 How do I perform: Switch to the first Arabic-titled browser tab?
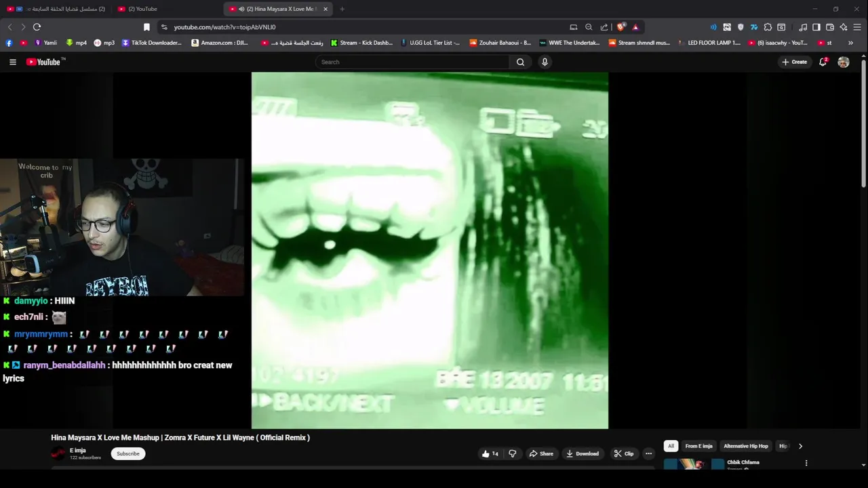[56, 9]
